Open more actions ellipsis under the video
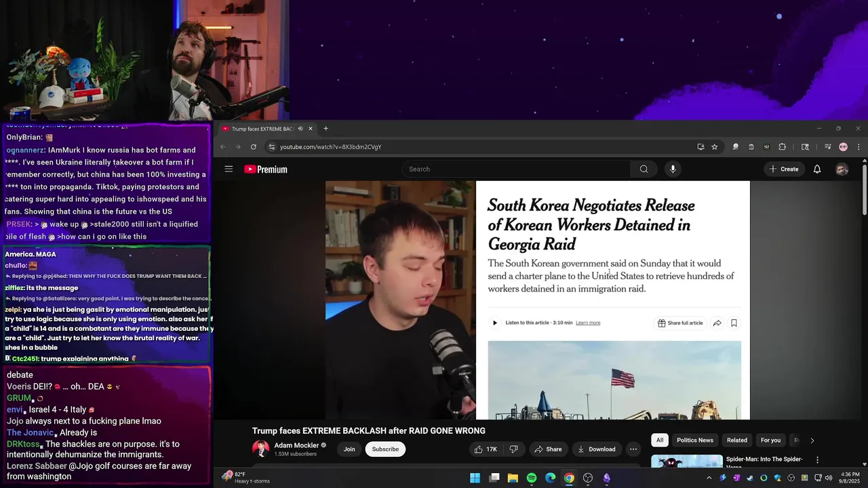Image resolution: width=868 pixels, height=488 pixels. pyautogui.click(x=633, y=449)
